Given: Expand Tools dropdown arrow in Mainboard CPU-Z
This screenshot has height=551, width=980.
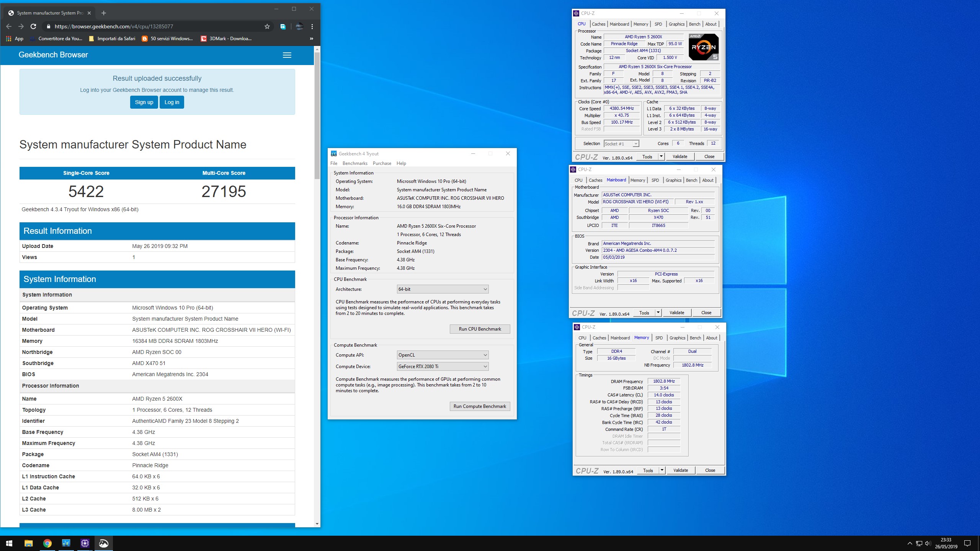Looking at the screenshot, I should [x=658, y=313].
